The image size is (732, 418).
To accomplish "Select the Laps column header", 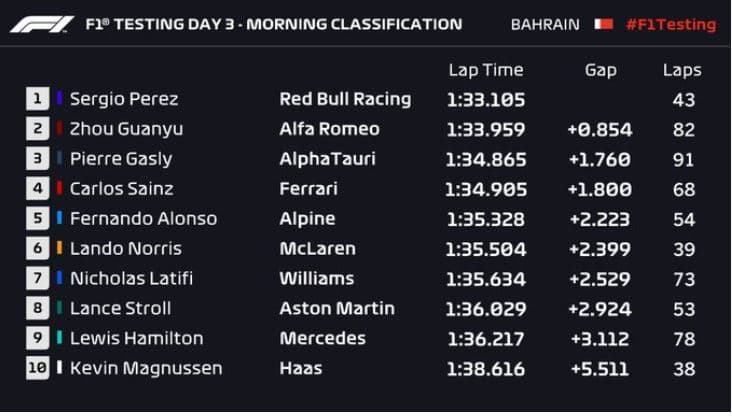I will click(x=682, y=70).
